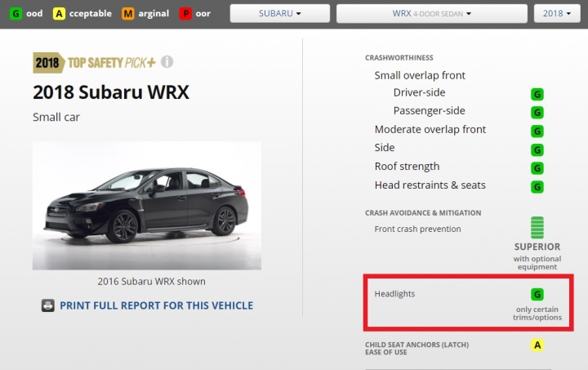Open the Roof strength details

click(407, 167)
